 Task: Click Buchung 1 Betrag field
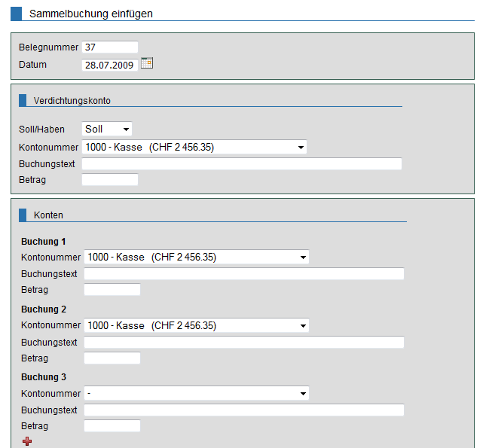point(112,290)
